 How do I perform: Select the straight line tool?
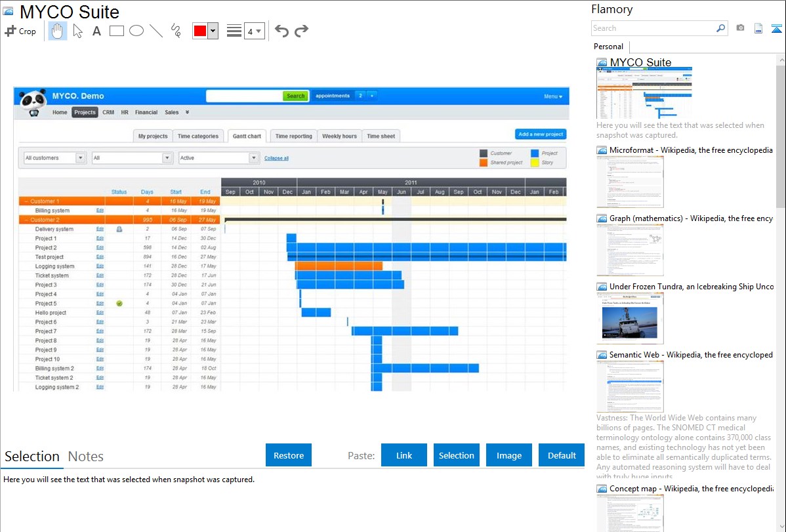click(x=156, y=31)
